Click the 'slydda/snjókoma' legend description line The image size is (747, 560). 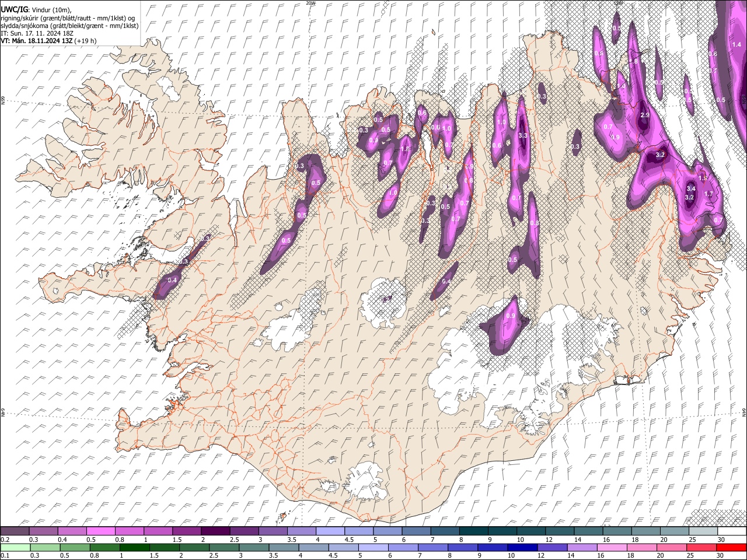pos(69,26)
